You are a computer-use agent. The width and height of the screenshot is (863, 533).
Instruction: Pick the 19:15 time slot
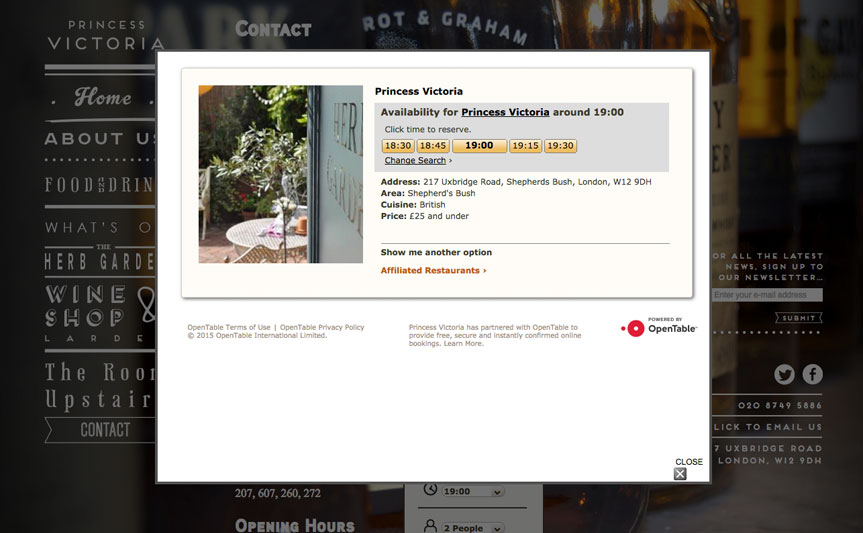tap(526, 146)
